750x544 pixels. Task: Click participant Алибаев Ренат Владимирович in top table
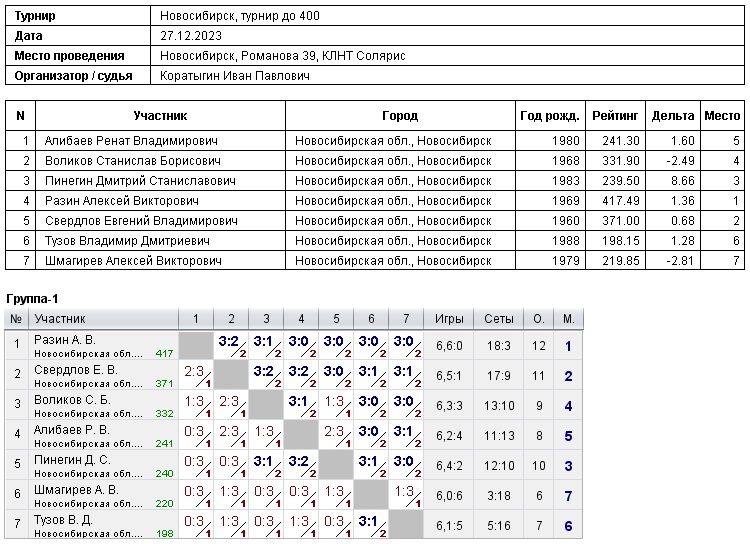(x=131, y=141)
